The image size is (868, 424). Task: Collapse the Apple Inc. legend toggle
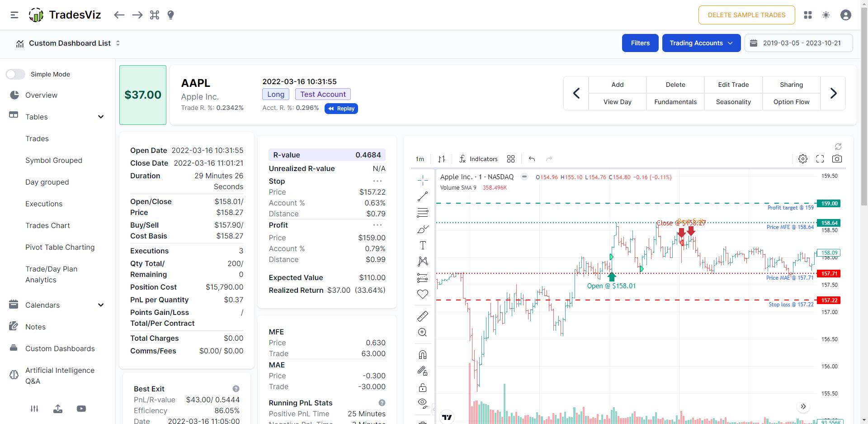coord(524,176)
